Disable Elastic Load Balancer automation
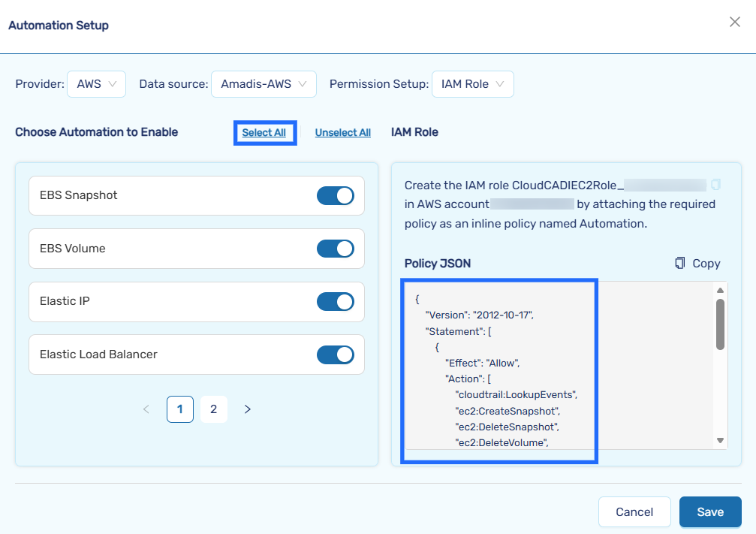This screenshot has width=756, height=534. [x=335, y=354]
